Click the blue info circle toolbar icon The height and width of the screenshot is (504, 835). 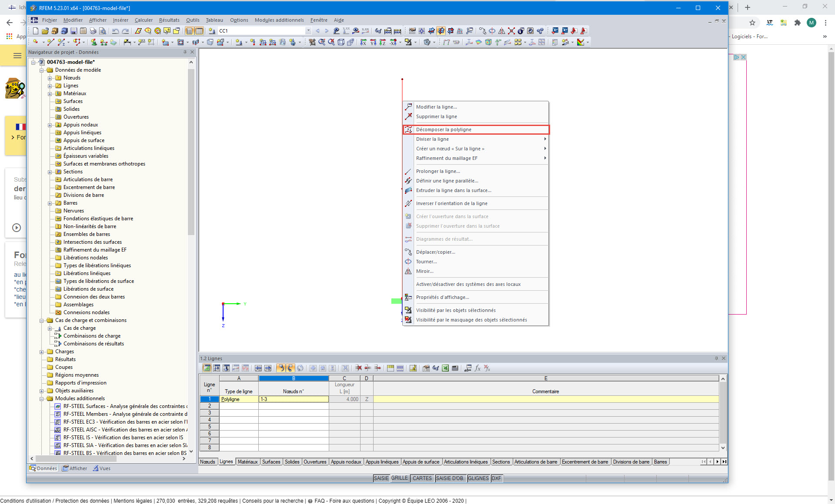521,31
